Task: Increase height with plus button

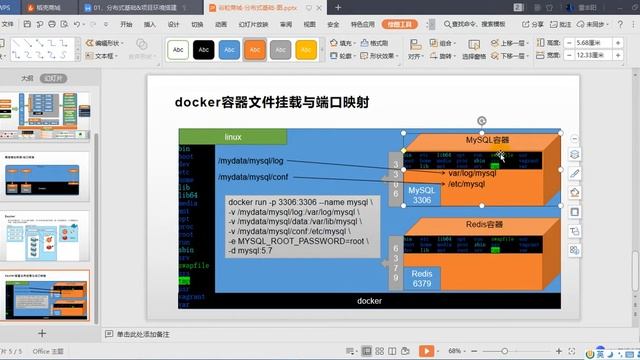Action: tap(618, 42)
